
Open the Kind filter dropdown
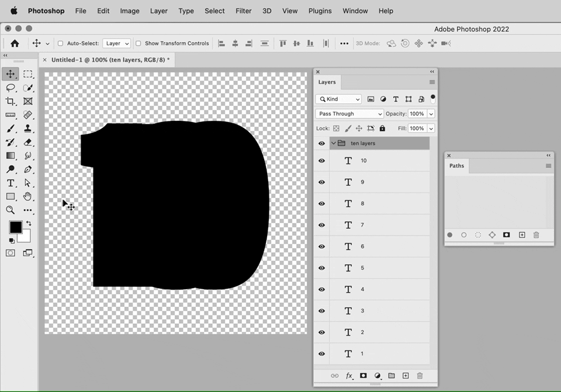(338, 99)
